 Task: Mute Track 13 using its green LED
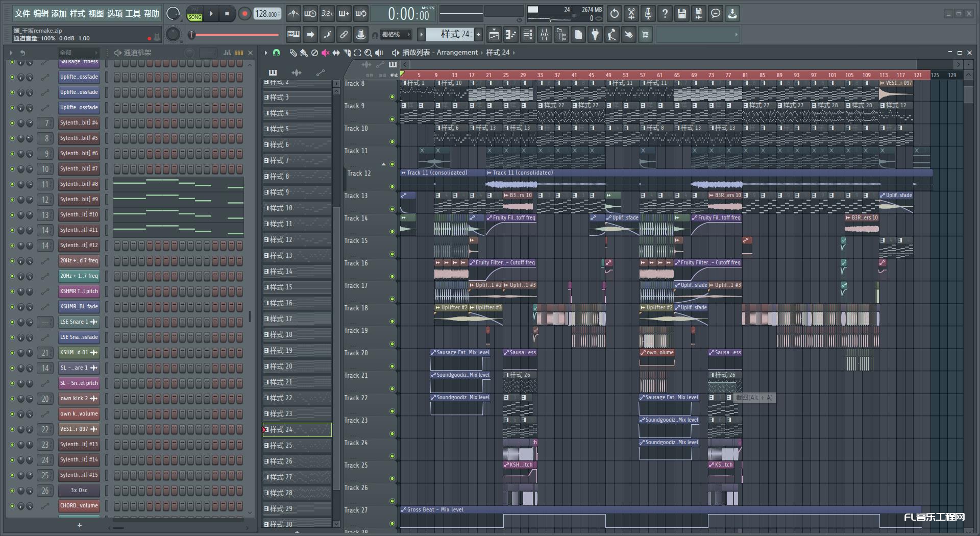(x=392, y=209)
